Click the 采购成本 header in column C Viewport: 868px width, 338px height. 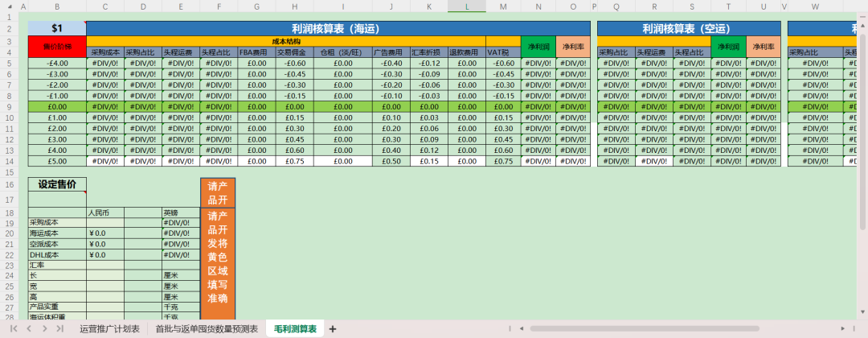pos(105,52)
